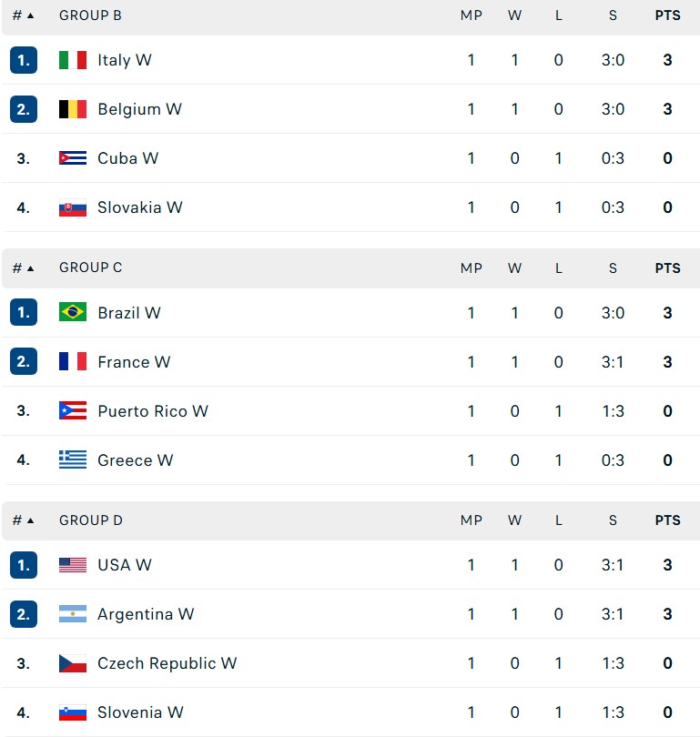
Task: Click the Group D heading label
Action: pyautogui.click(x=91, y=520)
